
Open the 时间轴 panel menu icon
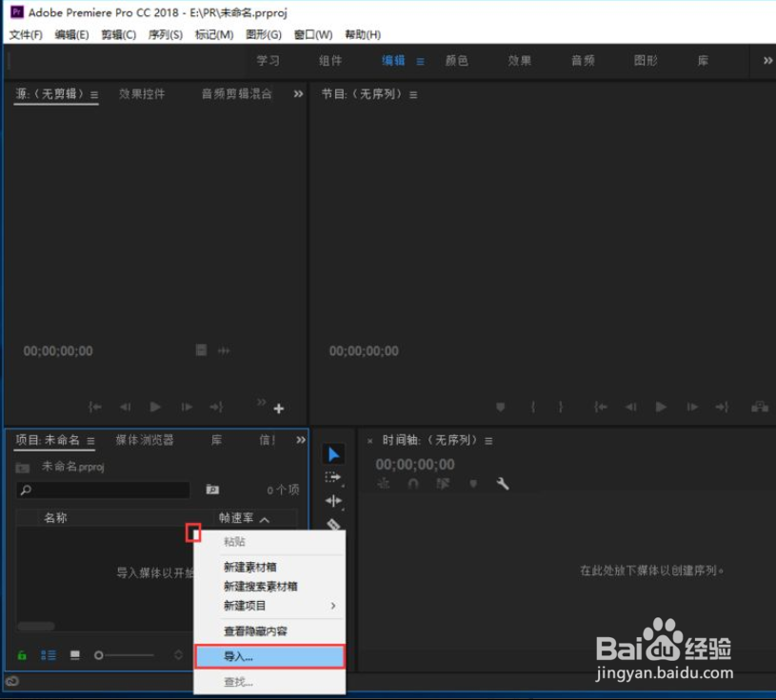click(x=488, y=441)
